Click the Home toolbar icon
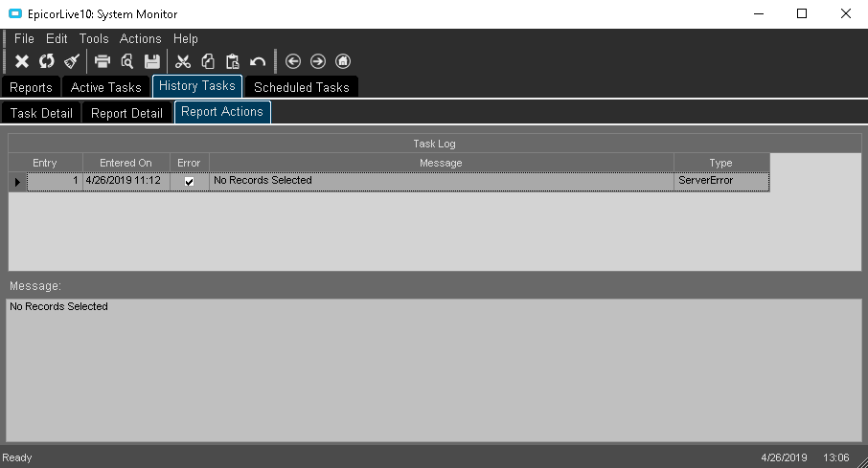The width and height of the screenshot is (868, 468). [x=343, y=61]
